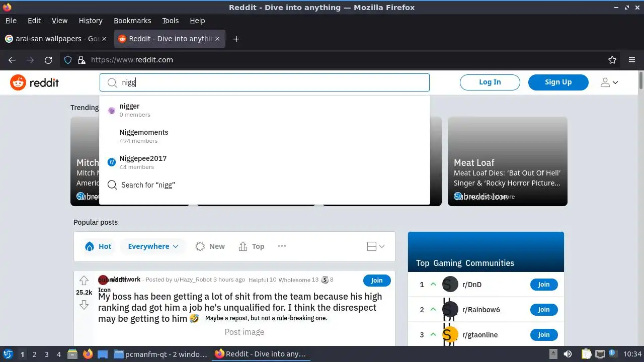Open the Meat Loaf trending card
This screenshot has width=644, height=362.
(508, 161)
